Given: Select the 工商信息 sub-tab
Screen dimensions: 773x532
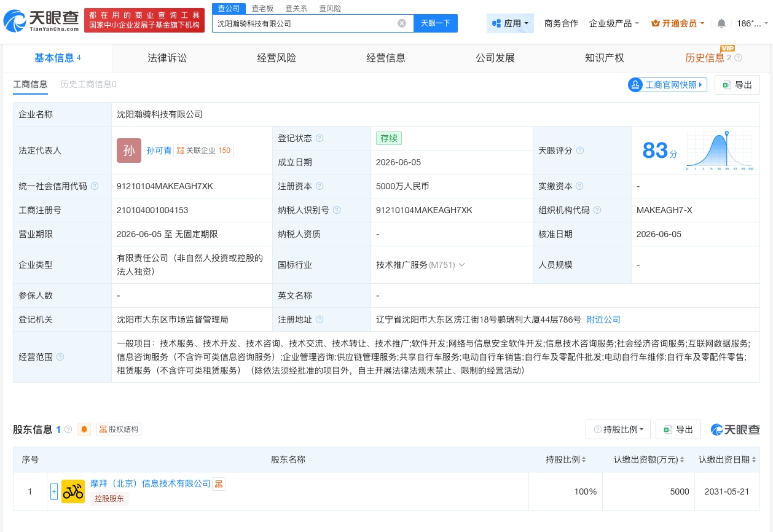Looking at the screenshot, I should click(30, 84).
